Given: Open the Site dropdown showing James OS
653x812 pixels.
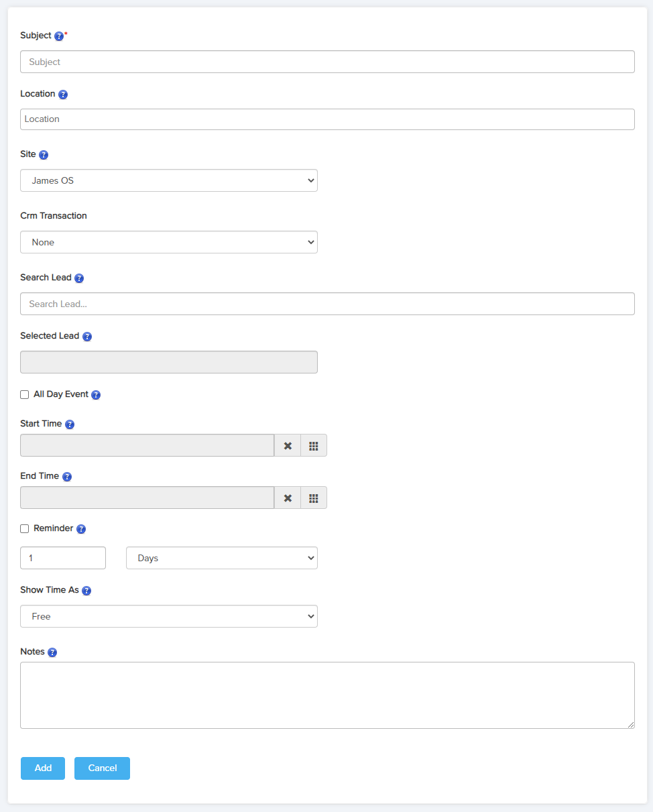Looking at the screenshot, I should tap(169, 180).
